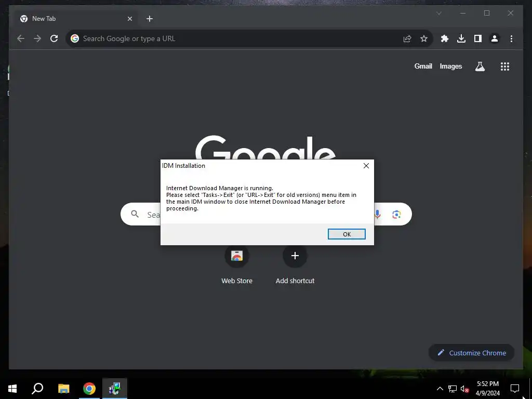Open the Google apps grid
This screenshot has width=532, height=399.
(x=505, y=66)
